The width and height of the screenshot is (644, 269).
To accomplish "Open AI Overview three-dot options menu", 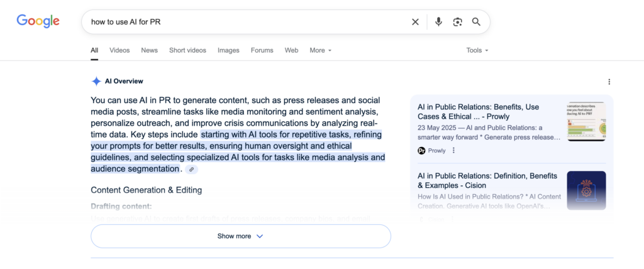I will 609,82.
